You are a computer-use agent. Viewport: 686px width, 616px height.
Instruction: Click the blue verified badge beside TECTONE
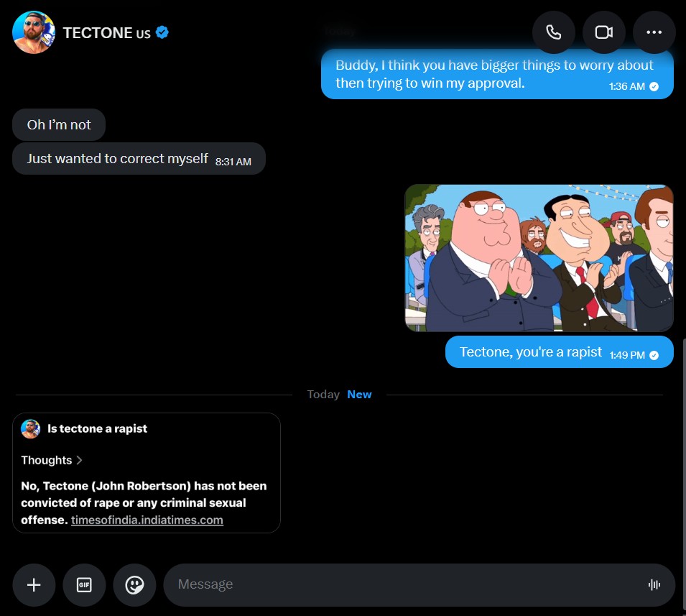tap(162, 32)
